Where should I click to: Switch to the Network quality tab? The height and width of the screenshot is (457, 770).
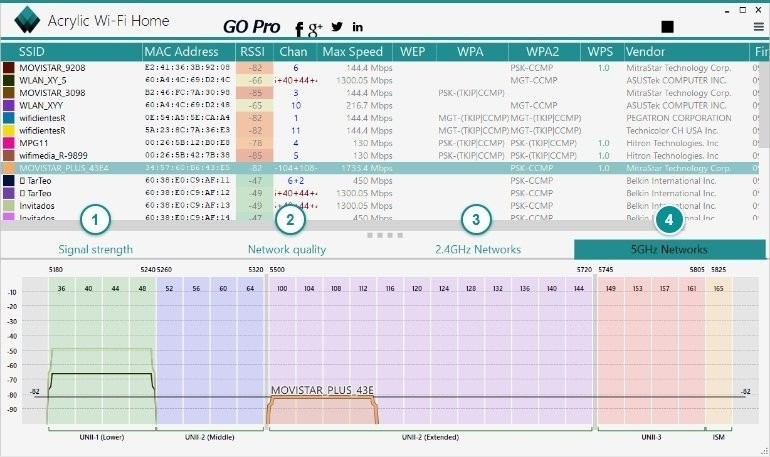[x=287, y=249]
